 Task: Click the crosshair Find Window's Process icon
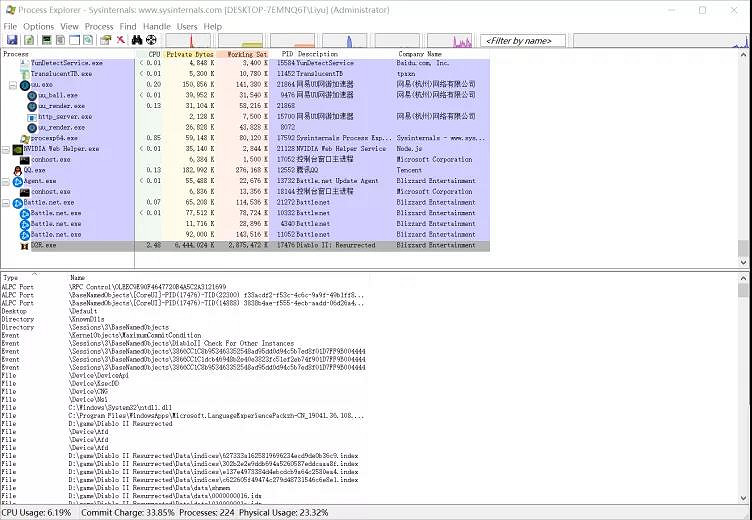[152, 40]
